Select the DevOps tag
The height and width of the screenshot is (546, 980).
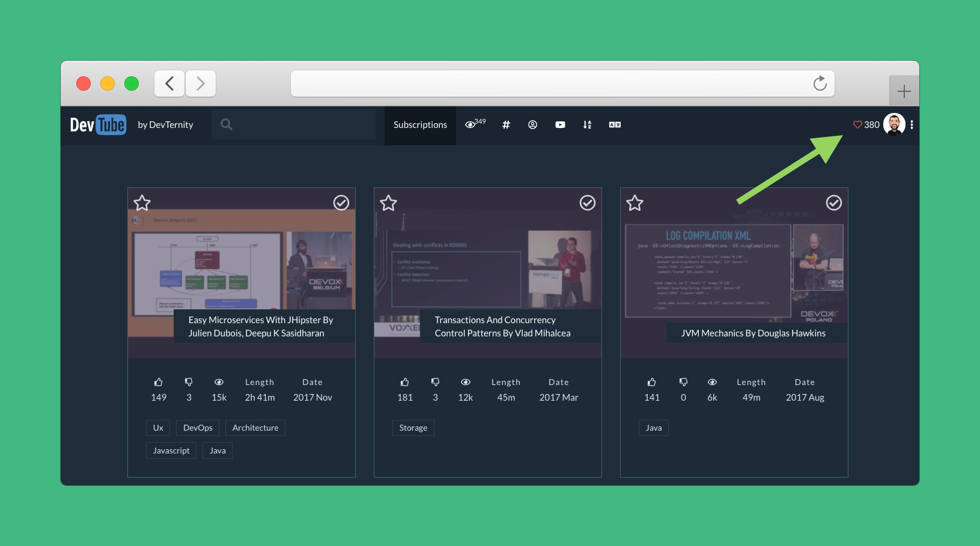click(x=198, y=428)
